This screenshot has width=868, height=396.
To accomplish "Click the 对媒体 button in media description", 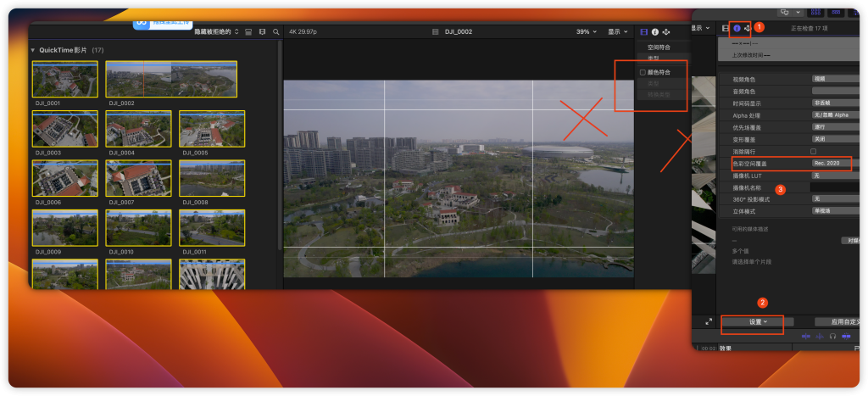I will point(849,240).
